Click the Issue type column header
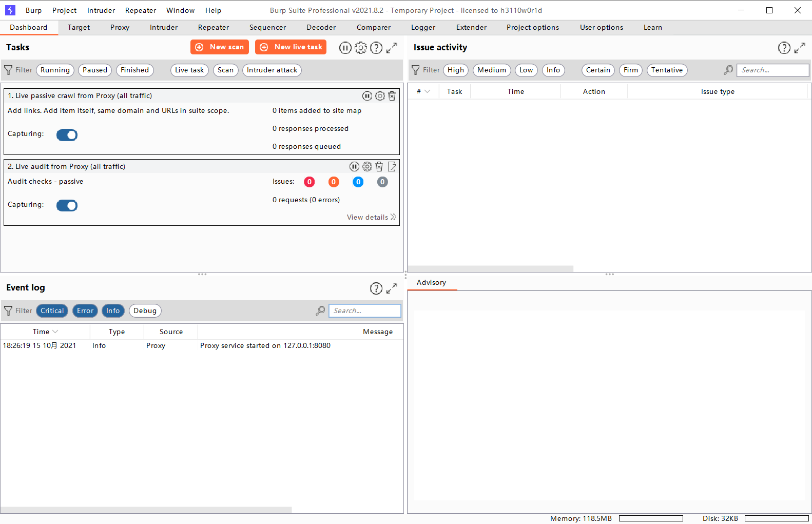The height and width of the screenshot is (524, 812). (x=718, y=91)
